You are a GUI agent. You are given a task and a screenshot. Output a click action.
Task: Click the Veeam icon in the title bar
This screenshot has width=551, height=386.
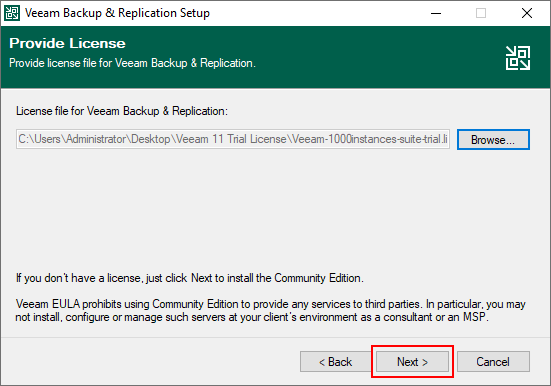(x=12, y=13)
